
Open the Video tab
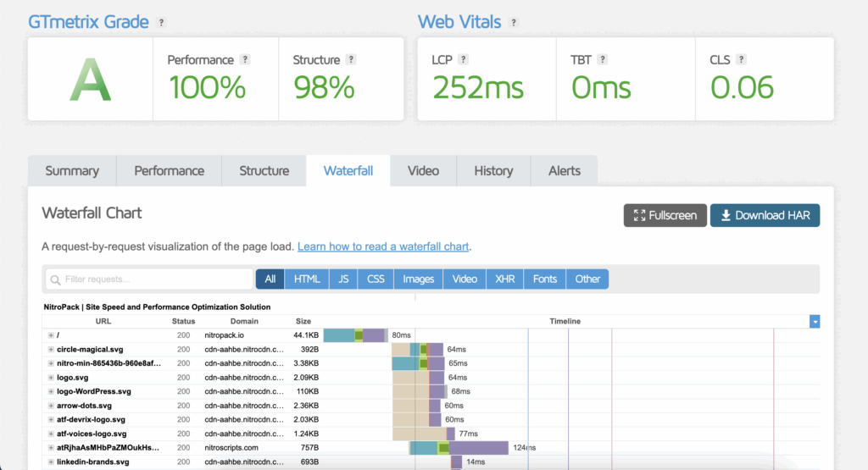pyautogui.click(x=424, y=171)
